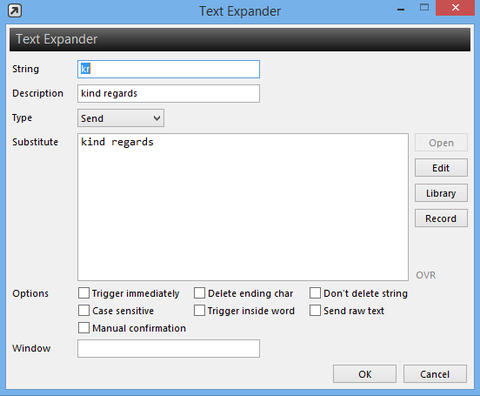This screenshot has height=396, width=480.
Task: Open the Library button
Action: tap(441, 193)
